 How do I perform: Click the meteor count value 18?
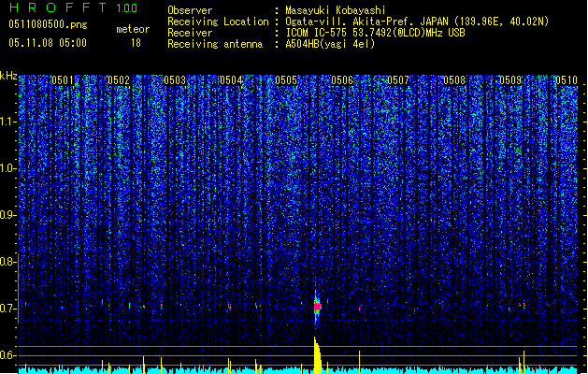136,43
